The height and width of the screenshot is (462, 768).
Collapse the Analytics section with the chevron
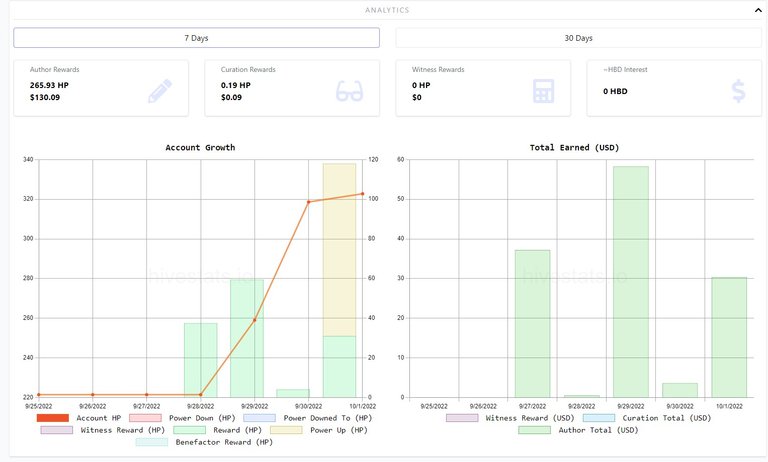point(757,10)
